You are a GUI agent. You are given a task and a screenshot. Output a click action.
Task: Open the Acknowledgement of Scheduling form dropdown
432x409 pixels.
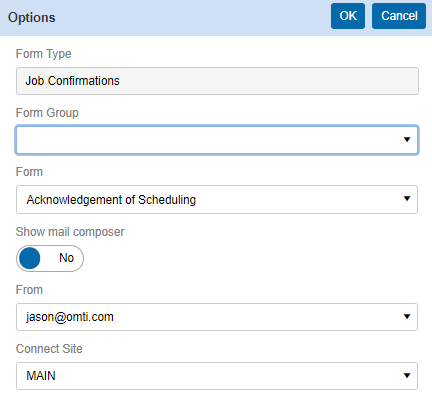click(217, 199)
